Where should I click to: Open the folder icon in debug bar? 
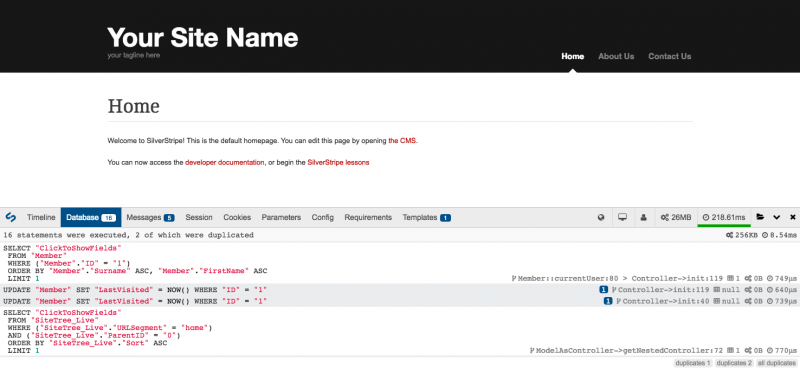[x=760, y=217]
